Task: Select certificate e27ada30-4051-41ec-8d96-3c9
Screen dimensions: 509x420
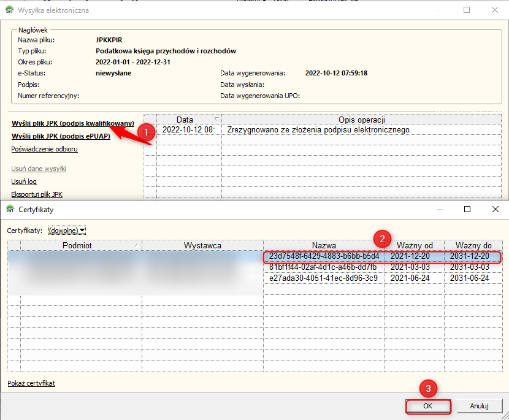Action: click(323, 278)
